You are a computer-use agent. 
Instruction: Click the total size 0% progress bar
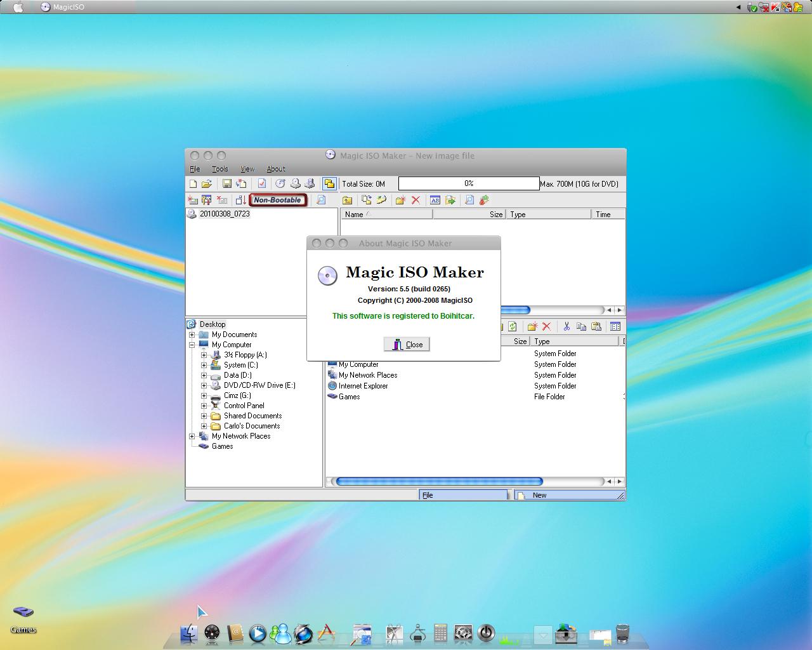pyautogui.click(x=469, y=183)
